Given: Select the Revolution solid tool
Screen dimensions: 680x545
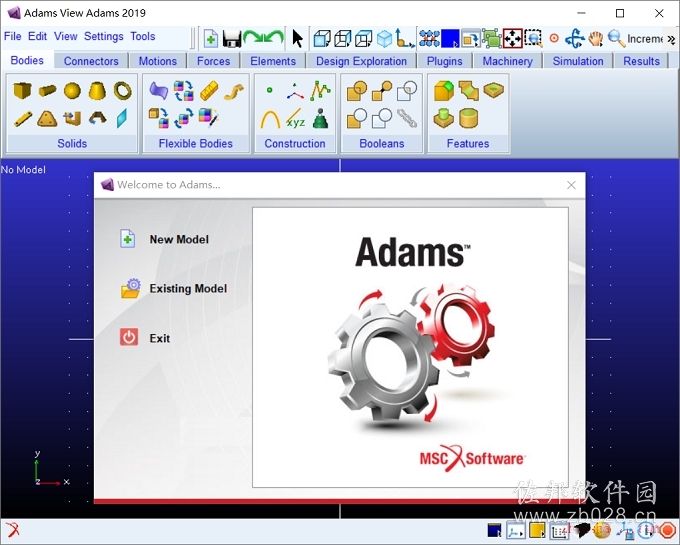Looking at the screenshot, I should 97,118.
